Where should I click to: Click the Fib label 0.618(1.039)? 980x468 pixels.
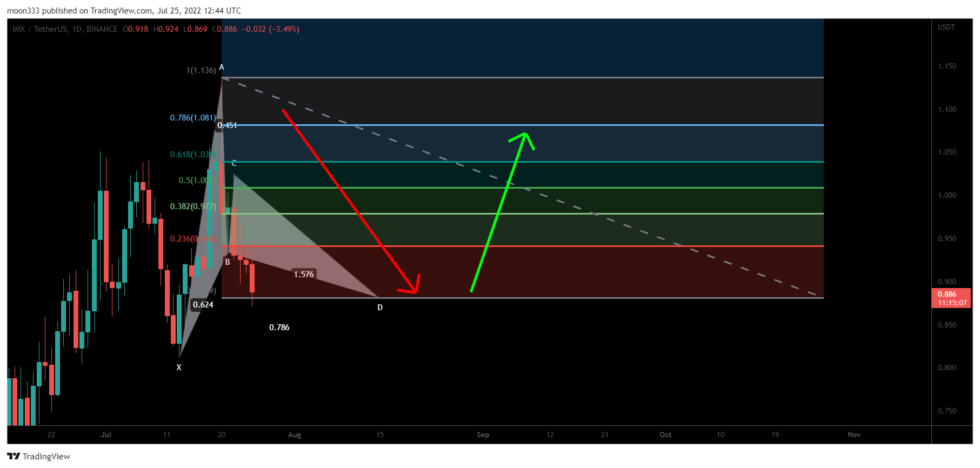click(x=193, y=155)
